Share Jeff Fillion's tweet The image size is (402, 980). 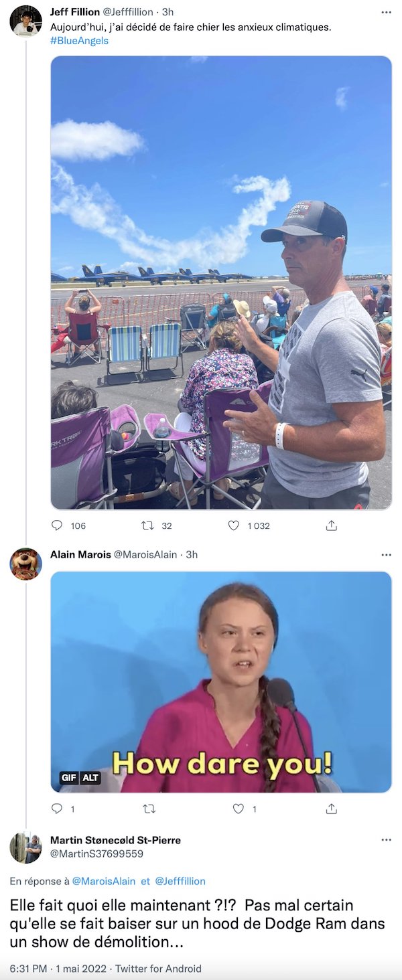tap(331, 525)
